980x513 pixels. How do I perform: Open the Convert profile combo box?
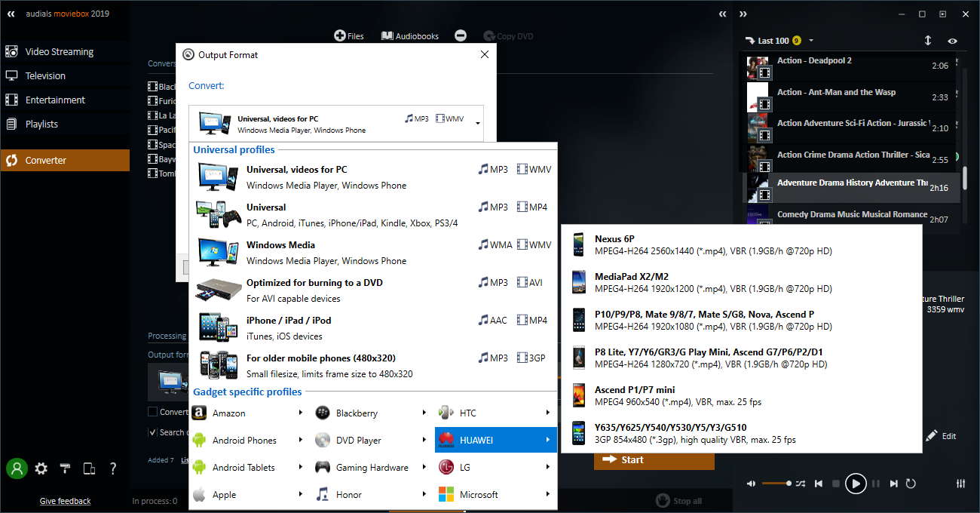coord(335,124)
